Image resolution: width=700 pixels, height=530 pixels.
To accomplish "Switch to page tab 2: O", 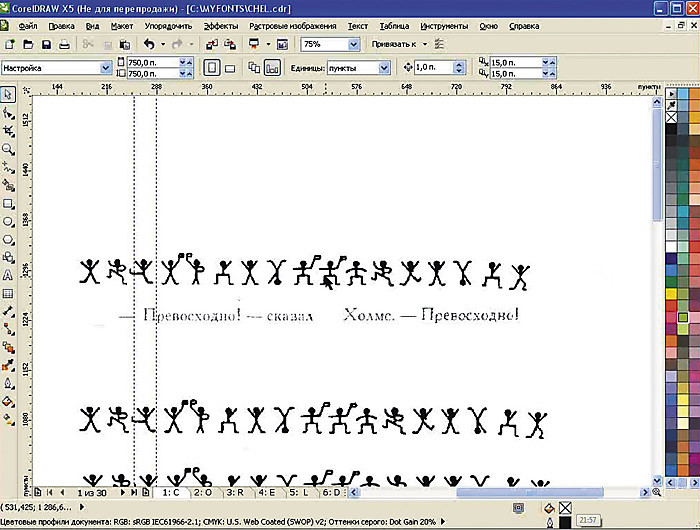I will click(x=203, y=492).
